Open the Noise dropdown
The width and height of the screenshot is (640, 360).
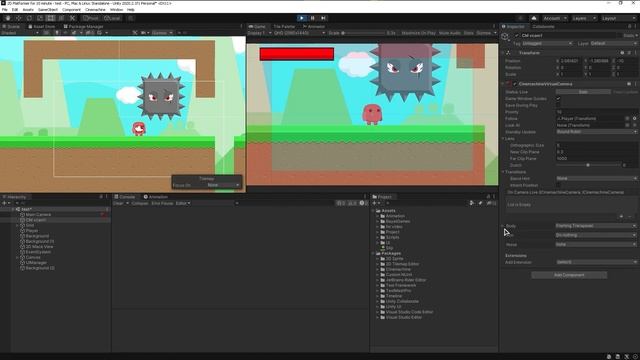pos(596,244)
